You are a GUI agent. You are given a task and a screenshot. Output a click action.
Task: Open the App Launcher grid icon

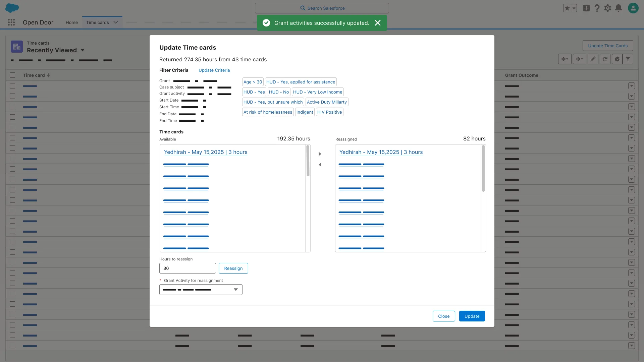[11, 22]
